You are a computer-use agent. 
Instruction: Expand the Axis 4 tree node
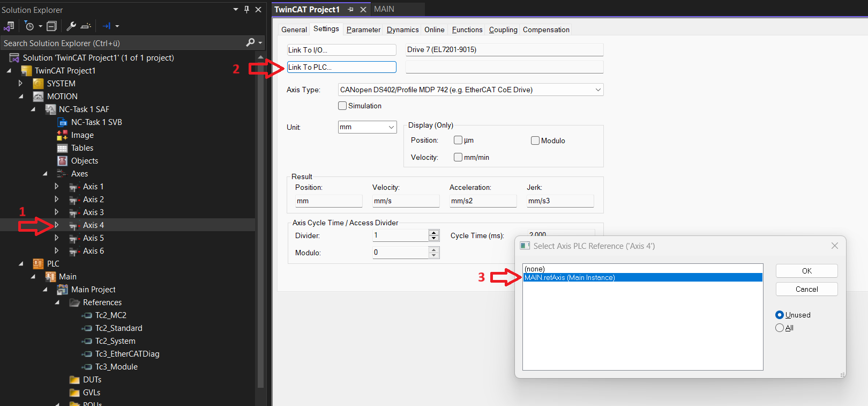[x=56, y=225]
